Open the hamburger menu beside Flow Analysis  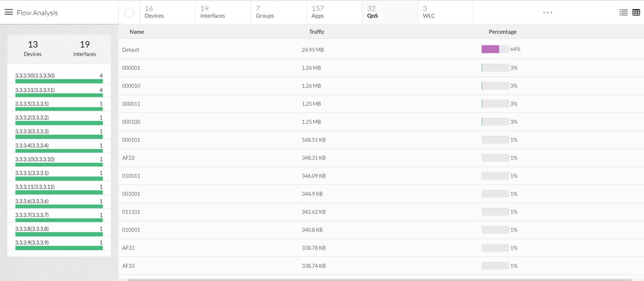9,12
